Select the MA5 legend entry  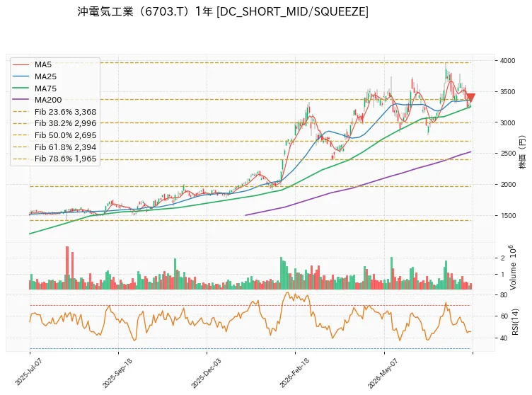coord(33,64)
